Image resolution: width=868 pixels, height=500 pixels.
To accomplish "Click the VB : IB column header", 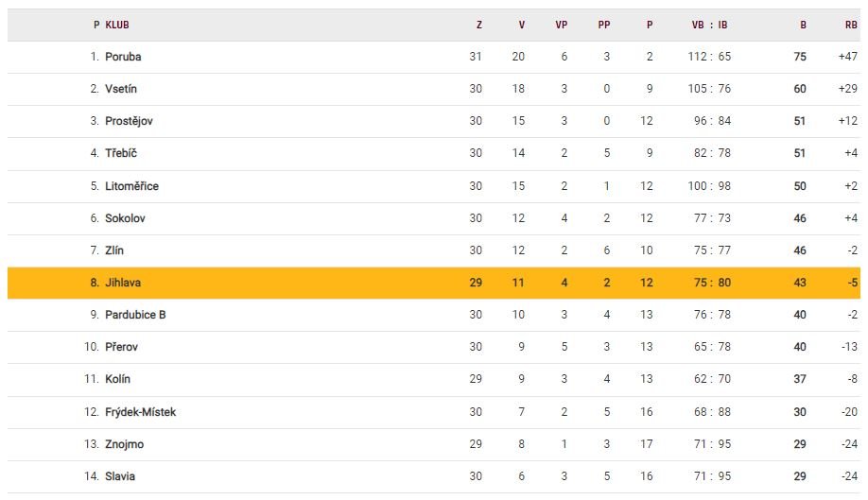I will 709,26.
